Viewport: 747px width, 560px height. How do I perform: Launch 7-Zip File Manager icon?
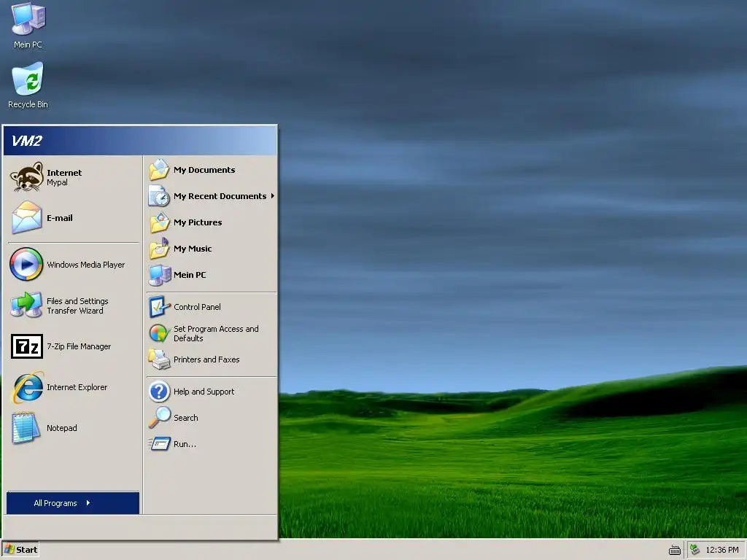pyautogui.click(x=27, y=346)
